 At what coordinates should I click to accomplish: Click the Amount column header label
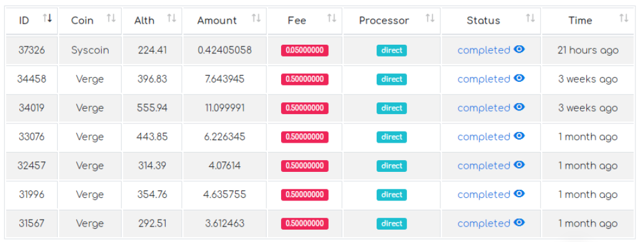pyautogui.click(x=217, y=20)
